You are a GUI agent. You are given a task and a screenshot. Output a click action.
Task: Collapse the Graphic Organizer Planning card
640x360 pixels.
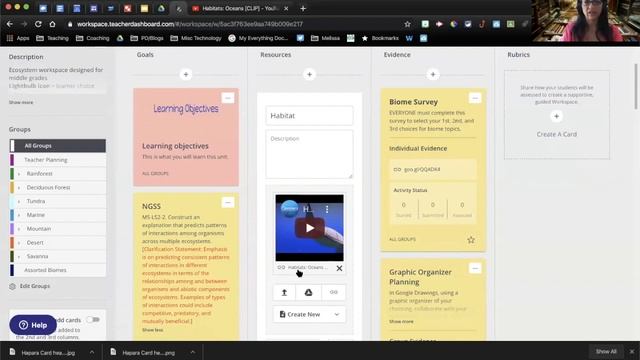(x=475, y=268)
